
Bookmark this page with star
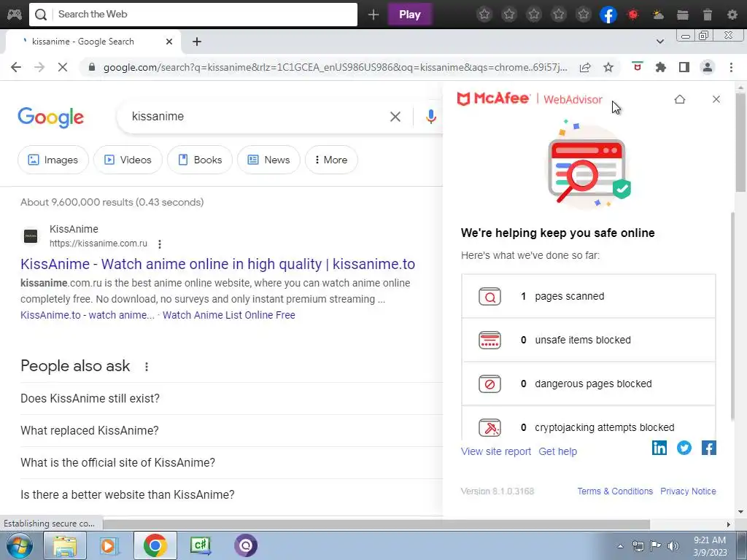point(608,68)
